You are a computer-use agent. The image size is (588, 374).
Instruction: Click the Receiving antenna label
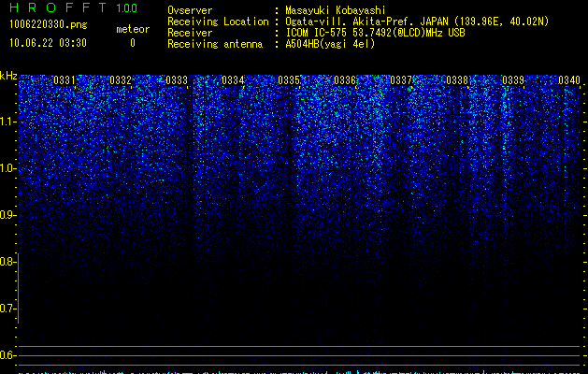(215, 44)
